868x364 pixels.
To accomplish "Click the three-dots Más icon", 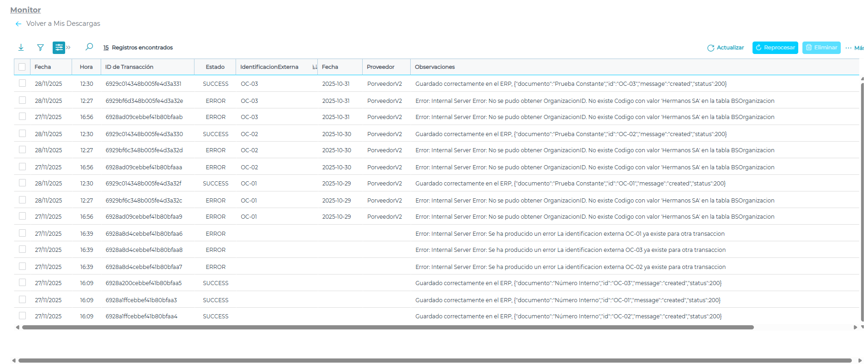I will 848,48.
